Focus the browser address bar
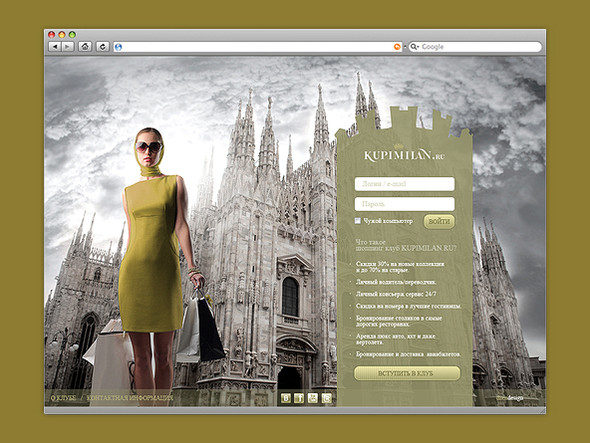The image size is (590, 443). pyautogui.click(x=258, y=47)
